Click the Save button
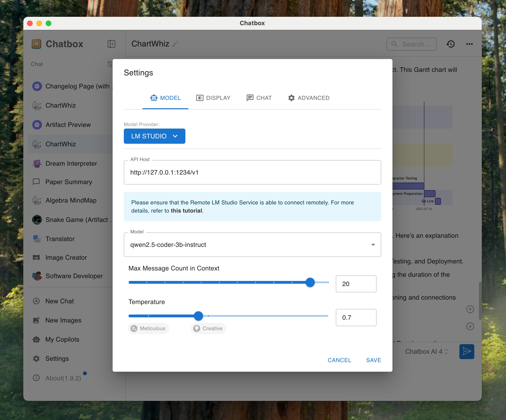 click(x=373, y=360)
